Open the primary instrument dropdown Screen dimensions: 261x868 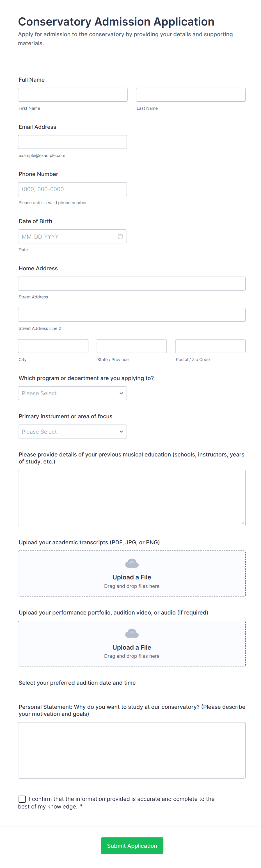[x=72, y=432]
